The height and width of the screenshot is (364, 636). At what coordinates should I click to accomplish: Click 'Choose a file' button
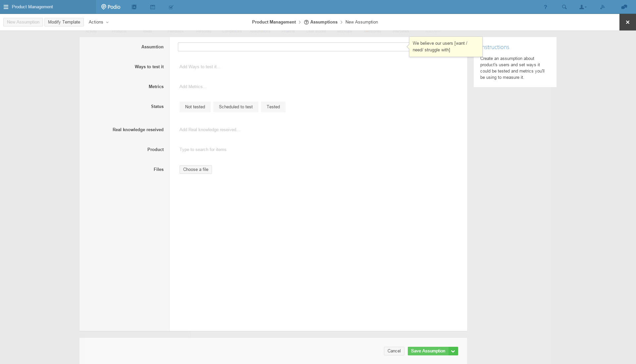(195, 169)
